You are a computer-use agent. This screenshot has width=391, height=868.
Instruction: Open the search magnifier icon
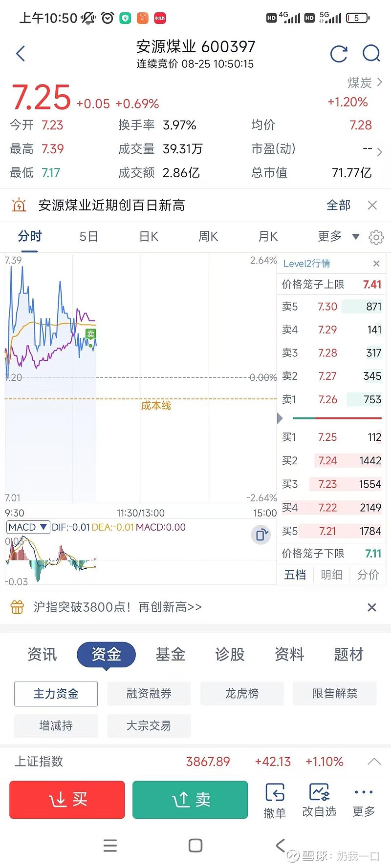click(x=371, y=53)
